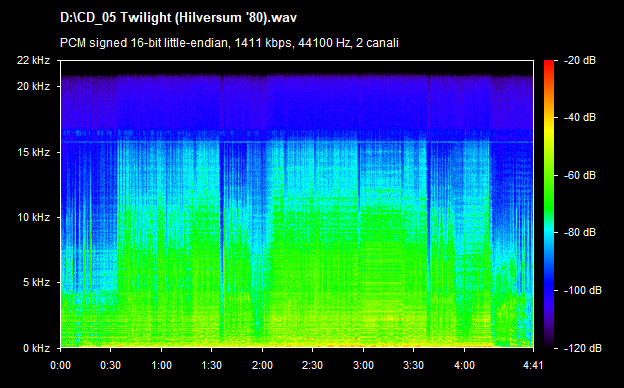The height and width of the screenshot is (388, 624).
Task: Click the 1:00 time axis label
Action: coord(162,365)
